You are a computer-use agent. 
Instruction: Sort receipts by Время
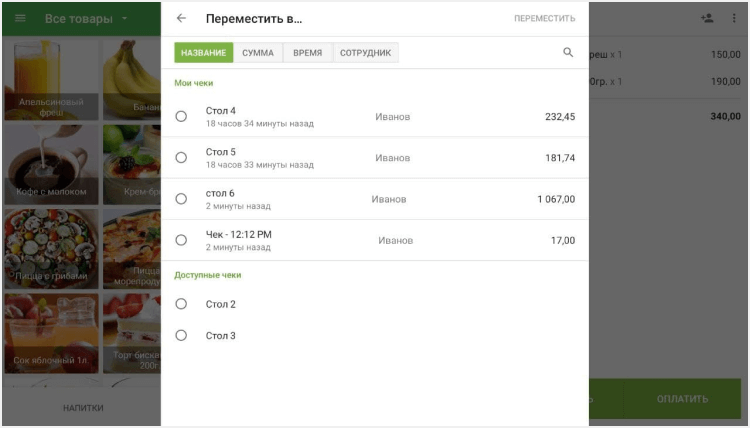308,53
